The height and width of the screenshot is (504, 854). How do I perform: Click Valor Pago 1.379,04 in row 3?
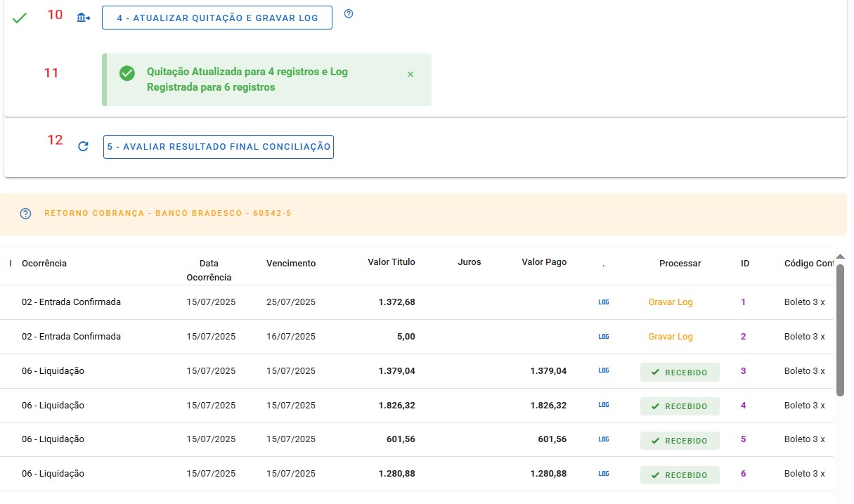click(x=548, y=371)
